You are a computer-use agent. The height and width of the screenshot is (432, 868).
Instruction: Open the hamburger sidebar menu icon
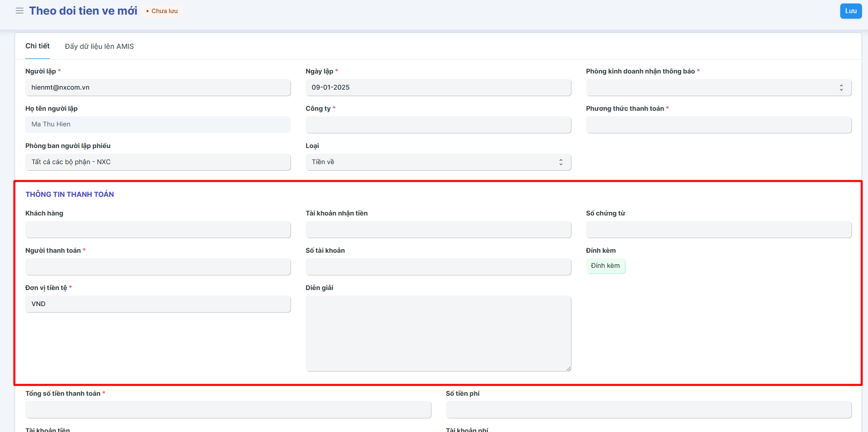click(x=20, y=11)
